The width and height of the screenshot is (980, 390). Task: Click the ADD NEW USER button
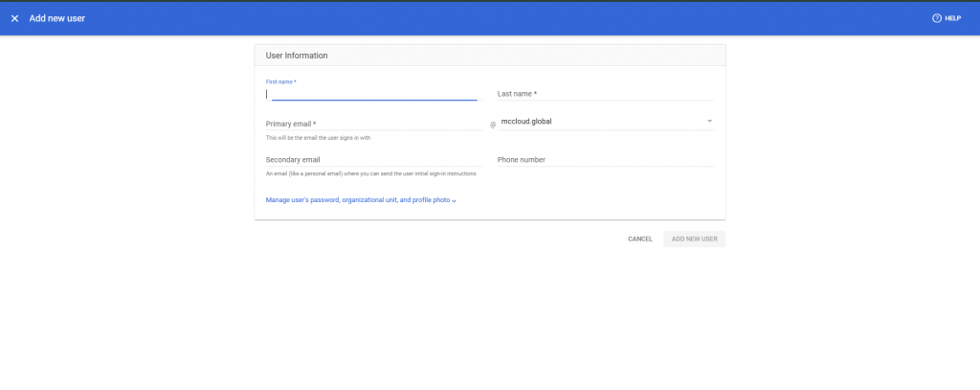click(x=694, y=239)
